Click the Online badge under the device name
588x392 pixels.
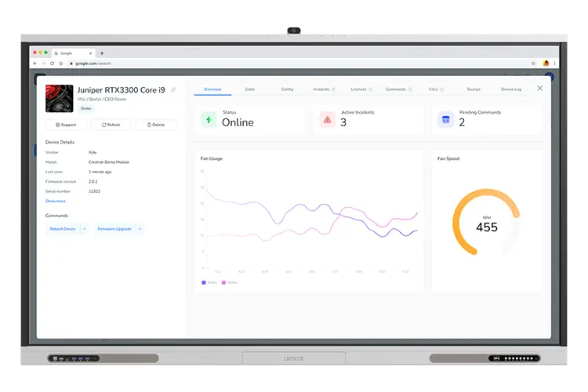pos(86,108)
